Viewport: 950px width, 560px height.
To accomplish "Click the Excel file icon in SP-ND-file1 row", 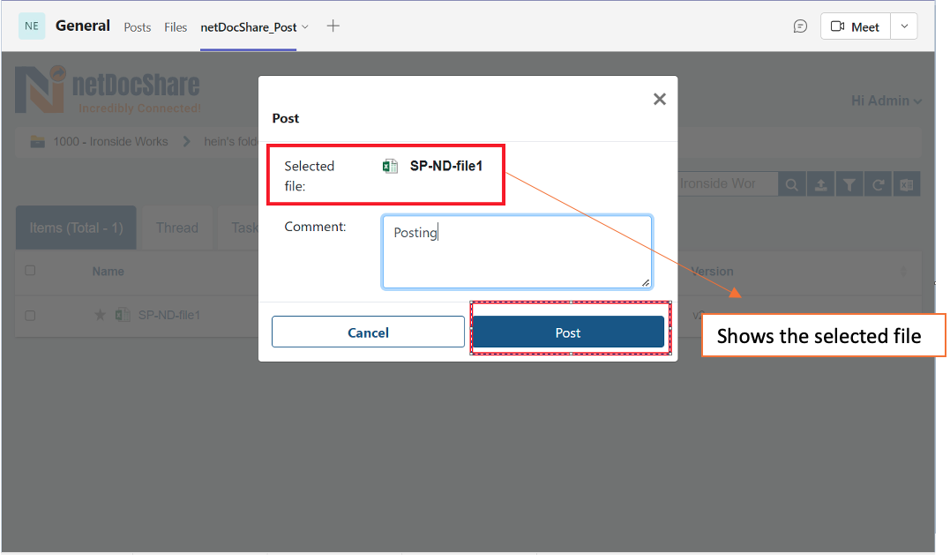I will 123,315.
